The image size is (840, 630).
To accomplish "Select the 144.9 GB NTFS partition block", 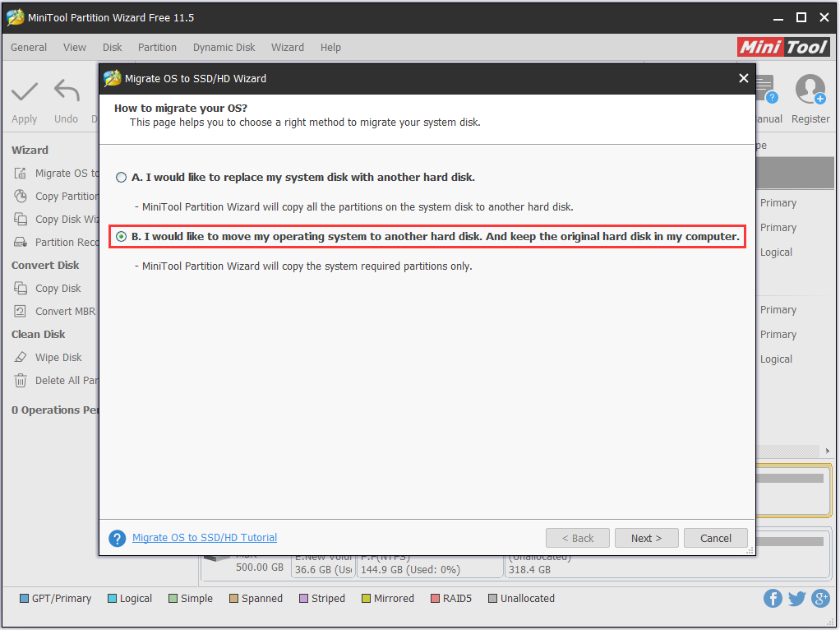I will coord(431,566).
